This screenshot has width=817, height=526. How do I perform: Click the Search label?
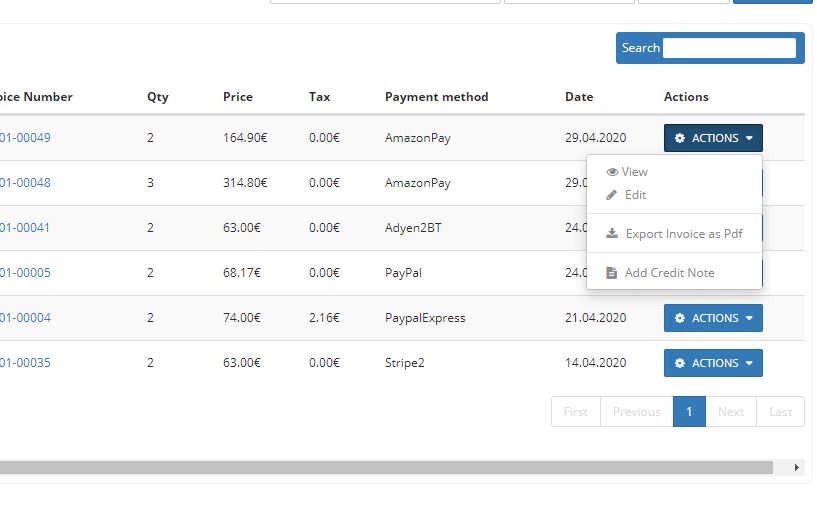tap(641, 48)
